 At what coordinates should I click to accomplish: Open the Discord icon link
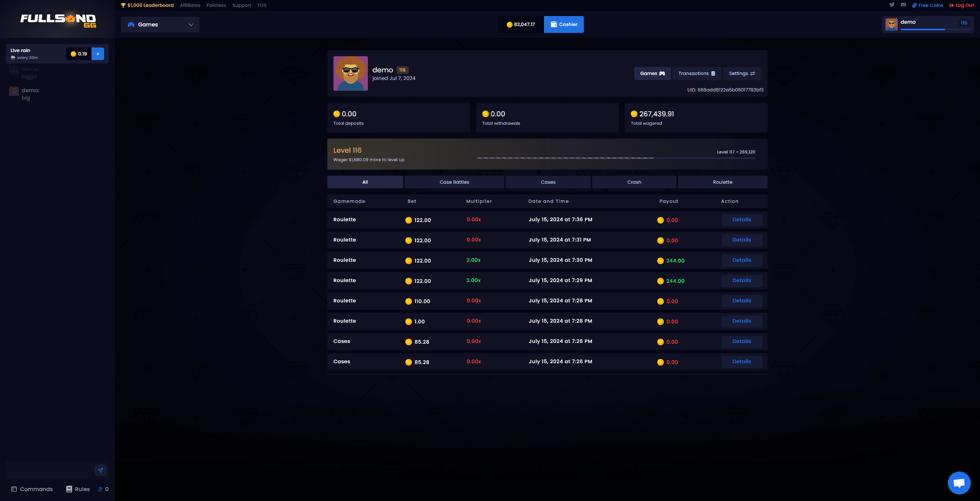click(x=903, y=5)
